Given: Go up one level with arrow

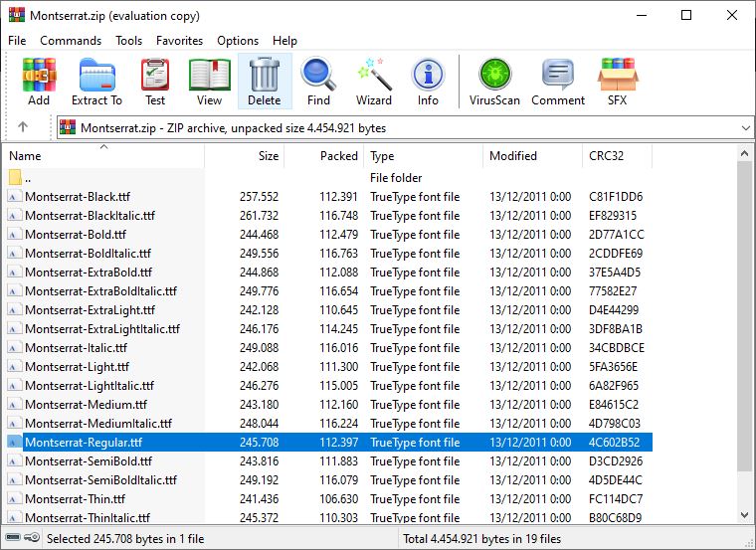Looking at the screenshot, I should (x=23, y=127).
